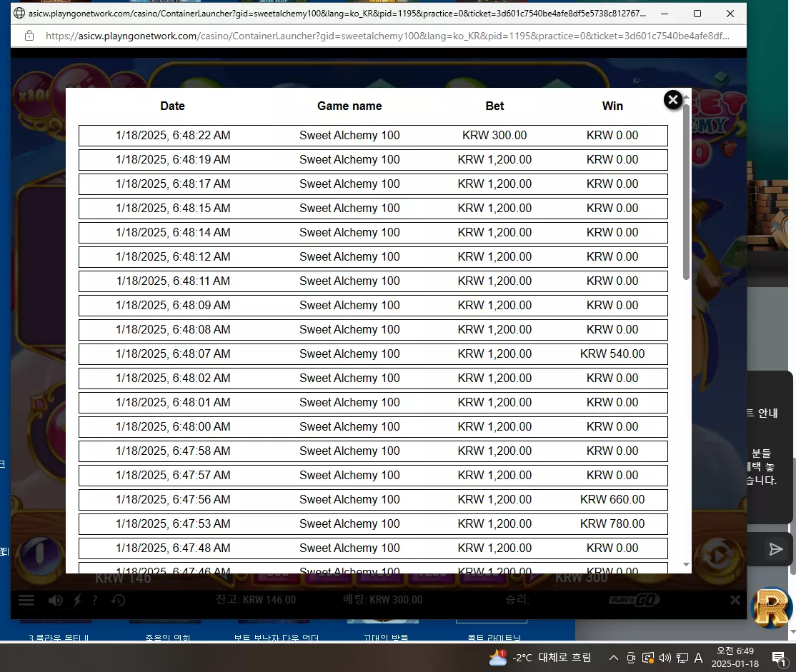Select the 6:48:09 AM date cell
The width and height of the screenshot is (796, 672).
tap(173, 306)
